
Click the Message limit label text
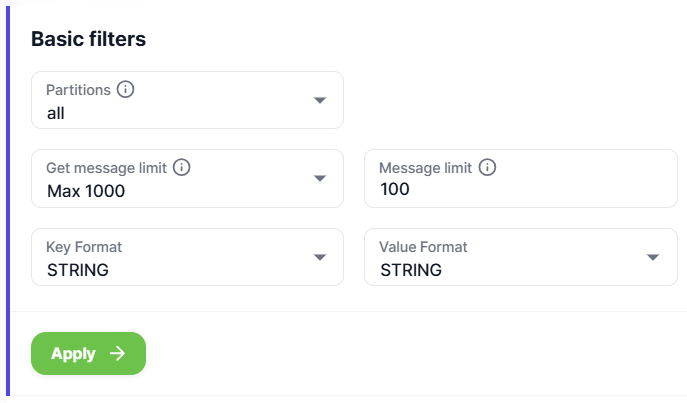[425, 168]
